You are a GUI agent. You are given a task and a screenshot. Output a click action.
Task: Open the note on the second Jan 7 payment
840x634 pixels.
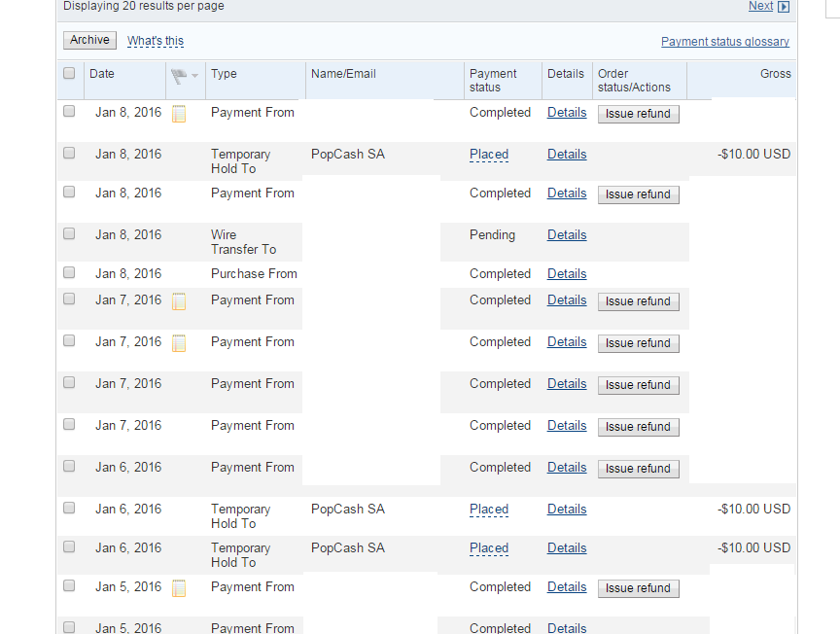point(179,343)
